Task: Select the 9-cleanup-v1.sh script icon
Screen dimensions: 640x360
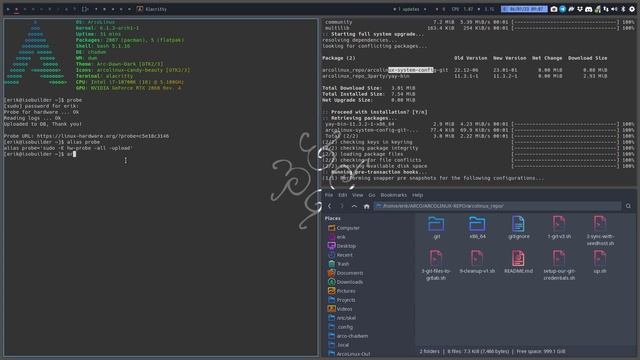Action: pyautogui.click(x=477, y=258)
